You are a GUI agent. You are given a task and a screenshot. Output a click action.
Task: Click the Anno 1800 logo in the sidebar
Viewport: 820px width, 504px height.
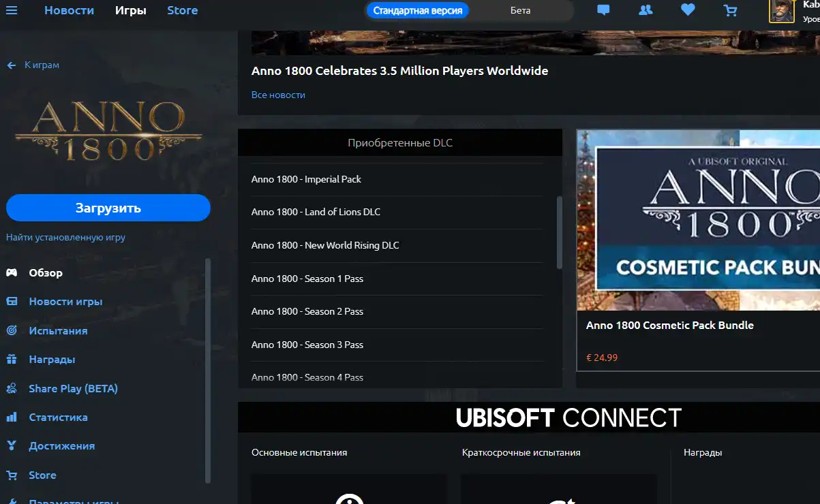108,130
